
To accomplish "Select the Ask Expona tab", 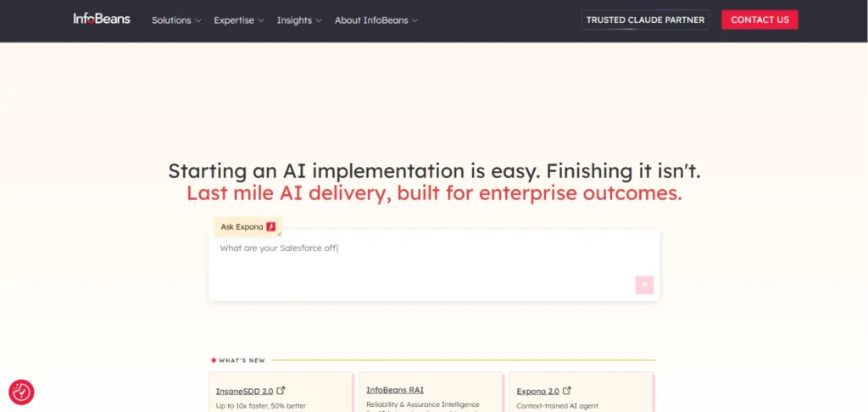I will [x=248, y=226].
